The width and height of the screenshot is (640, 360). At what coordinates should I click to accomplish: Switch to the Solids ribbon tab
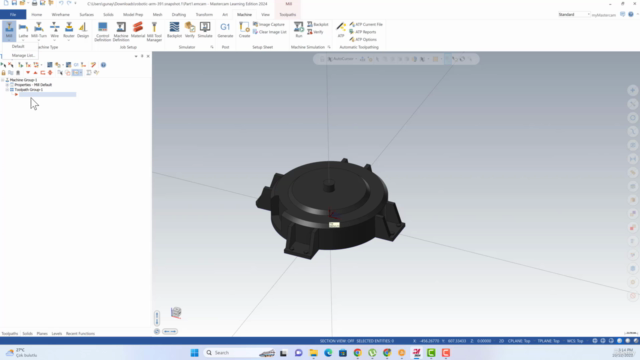pyautogui.click(x=108, y=15)
